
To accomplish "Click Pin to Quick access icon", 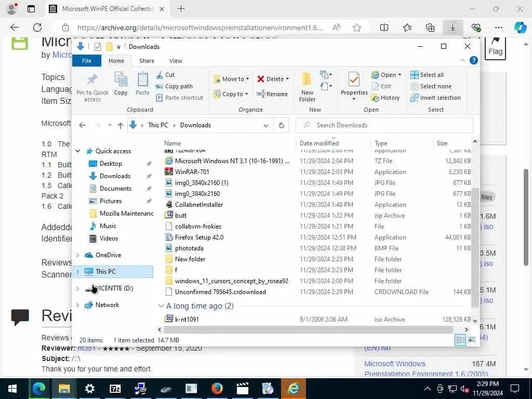I will 92,79.
